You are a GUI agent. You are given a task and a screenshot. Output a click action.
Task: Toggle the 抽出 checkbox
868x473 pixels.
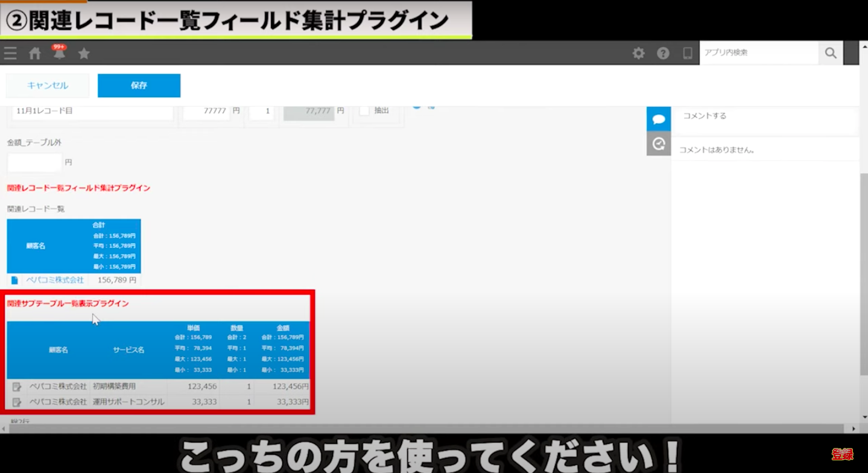click(x=364, y=110)
